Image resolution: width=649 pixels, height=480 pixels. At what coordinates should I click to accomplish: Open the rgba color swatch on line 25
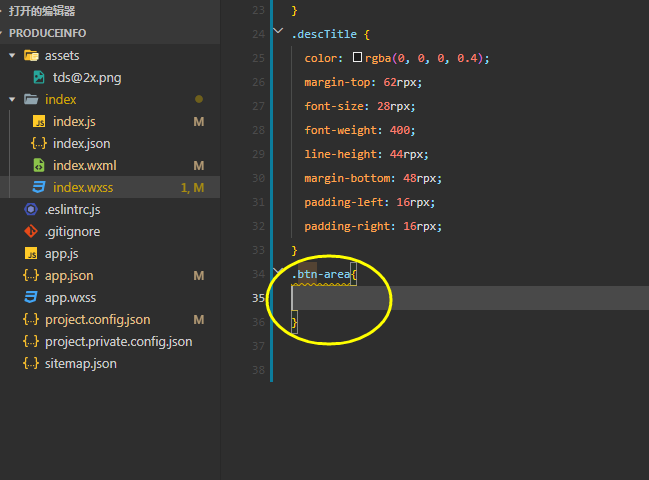click(x=357, y=57)
